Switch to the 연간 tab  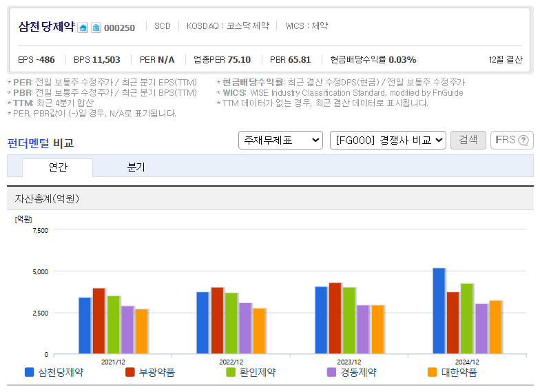click(58, 167)
